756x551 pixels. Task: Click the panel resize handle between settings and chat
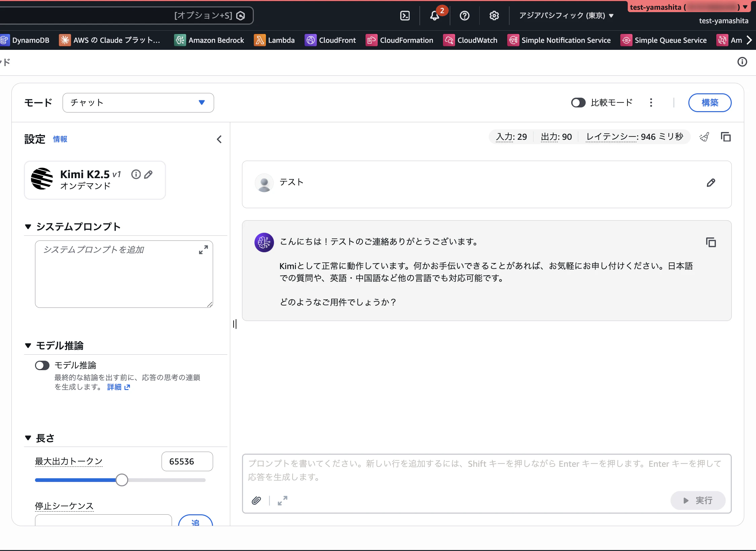pyautogui.click(x=235, y=324)
